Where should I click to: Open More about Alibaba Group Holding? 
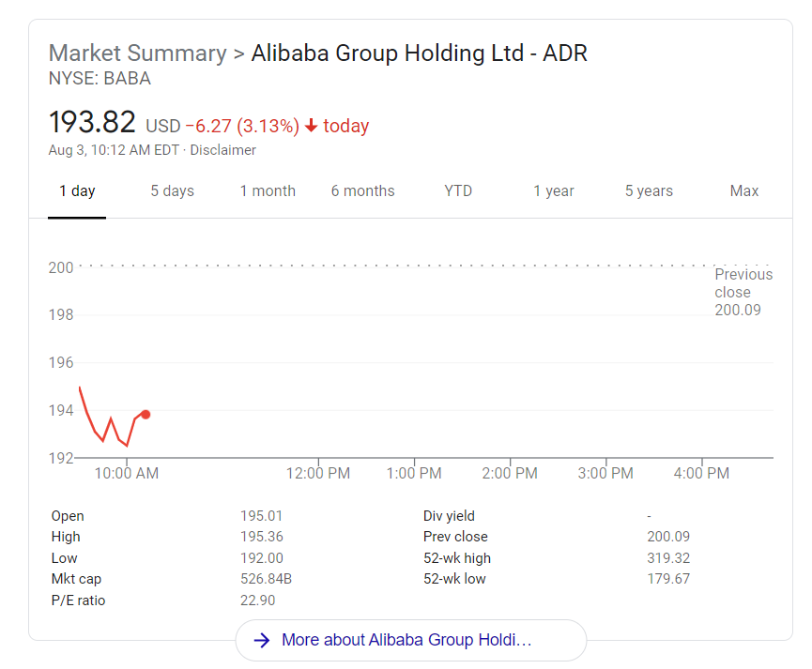click(406, 640)
